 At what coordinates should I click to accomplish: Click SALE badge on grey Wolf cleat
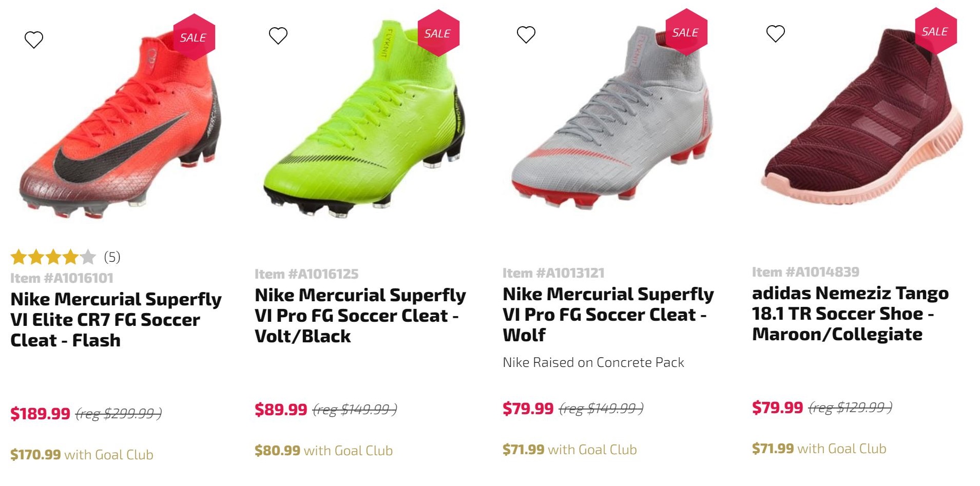686,32
